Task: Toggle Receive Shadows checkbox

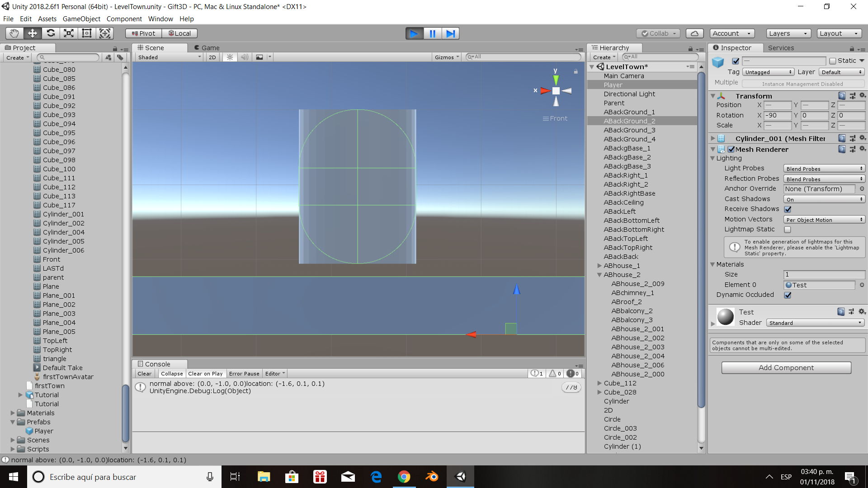Action: click(788, 209)
